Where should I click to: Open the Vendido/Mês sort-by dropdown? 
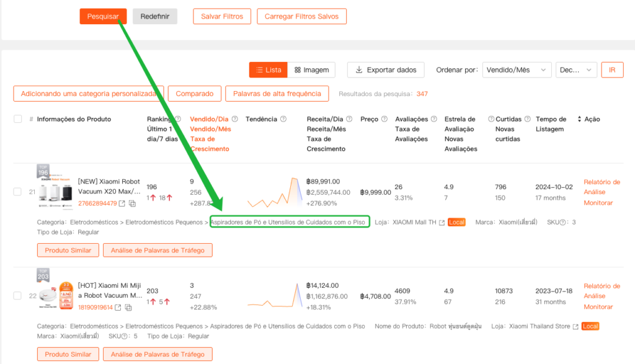click(x=517, y=70)
